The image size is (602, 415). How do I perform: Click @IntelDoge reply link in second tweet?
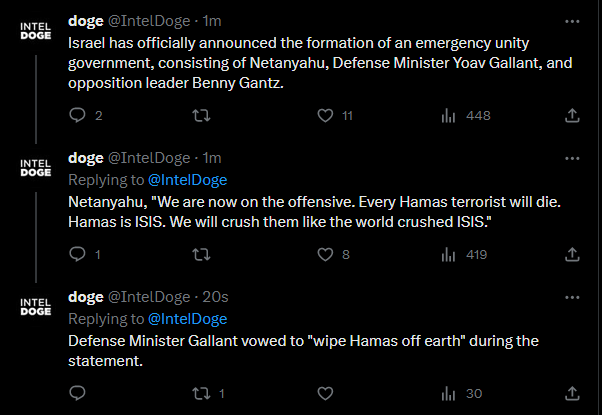[x=187, y=180]
